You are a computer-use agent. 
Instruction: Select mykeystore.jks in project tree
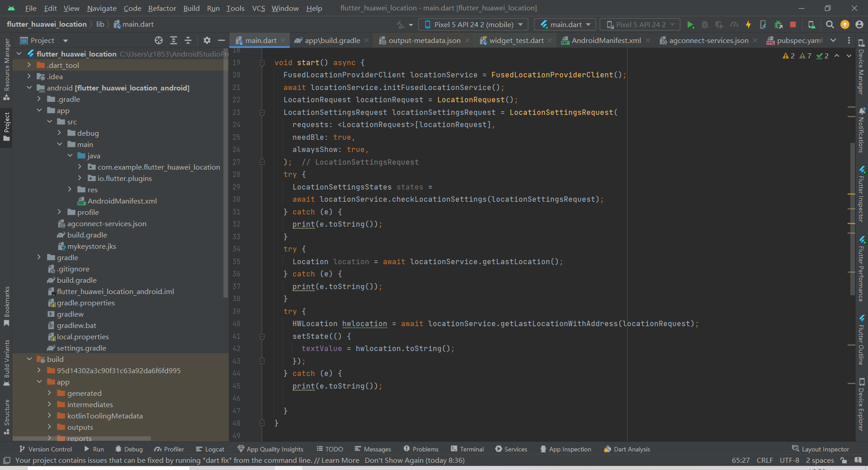92,246
